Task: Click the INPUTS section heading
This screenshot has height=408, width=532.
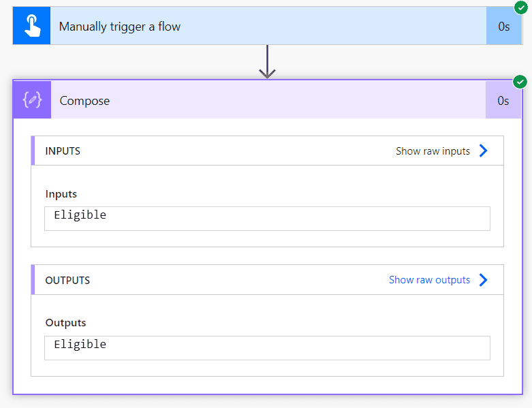Action: point(63,151)
